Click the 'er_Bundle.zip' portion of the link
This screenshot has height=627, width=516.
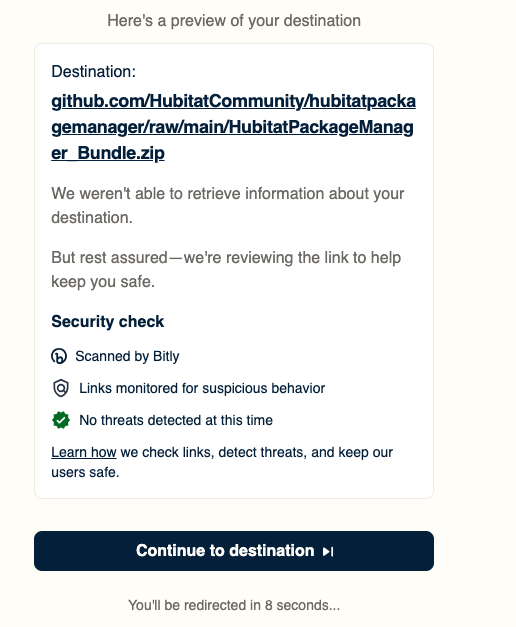108,153
